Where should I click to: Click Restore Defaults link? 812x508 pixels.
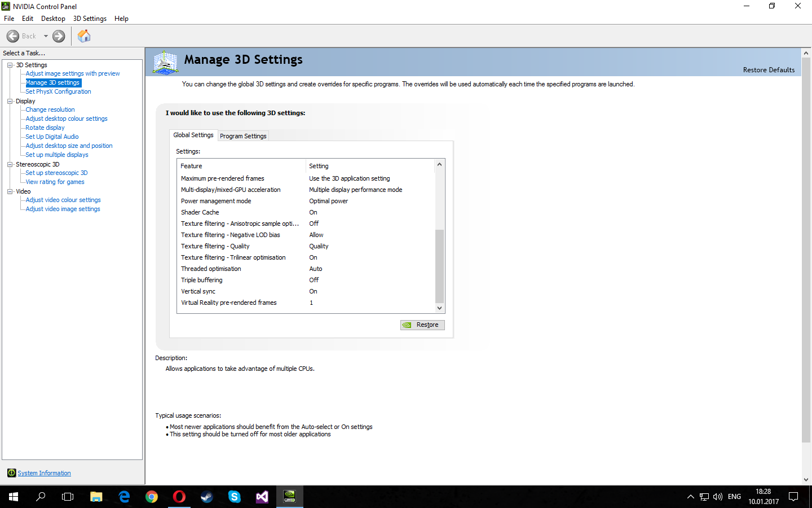pos(769,70)
